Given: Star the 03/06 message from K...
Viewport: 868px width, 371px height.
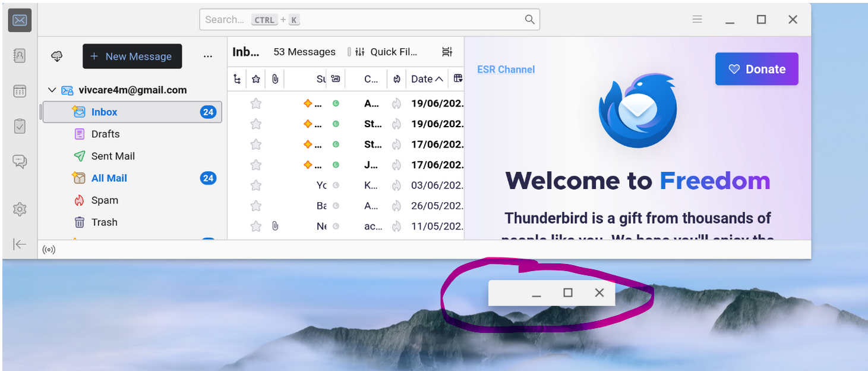Looking at the screenshot, I should tap(256, 185).
